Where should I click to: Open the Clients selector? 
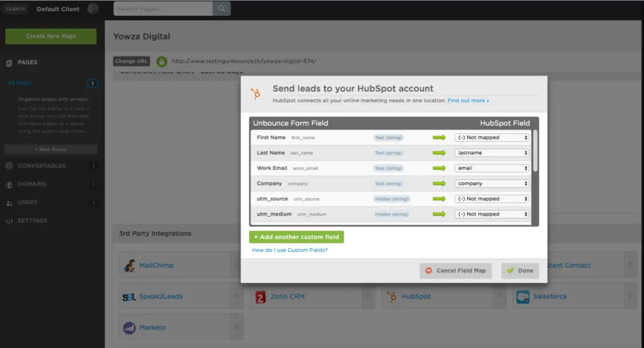15,9
